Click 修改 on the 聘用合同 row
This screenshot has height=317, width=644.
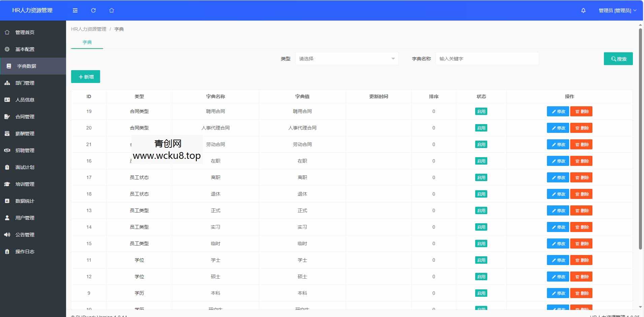558,111
